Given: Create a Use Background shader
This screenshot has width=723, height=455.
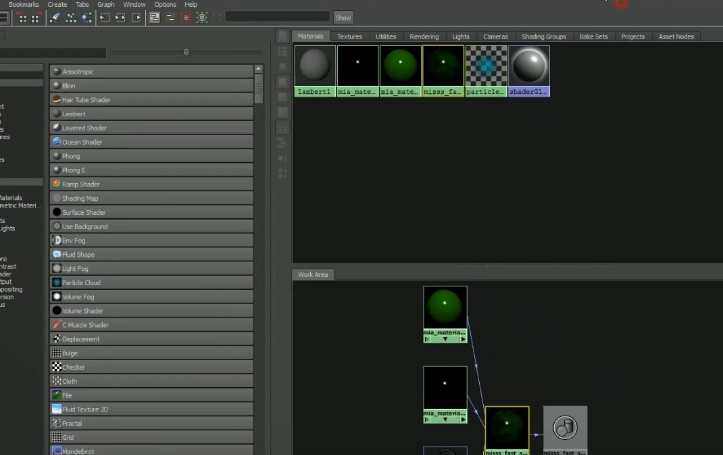Looking at the screenshot, I should coord(152,226).
